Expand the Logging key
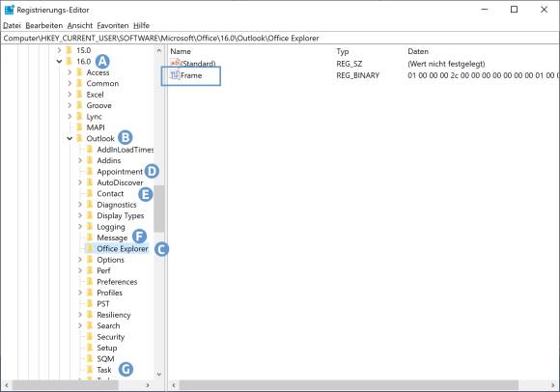Screen dimensions: 560x392 pos(80,227)
